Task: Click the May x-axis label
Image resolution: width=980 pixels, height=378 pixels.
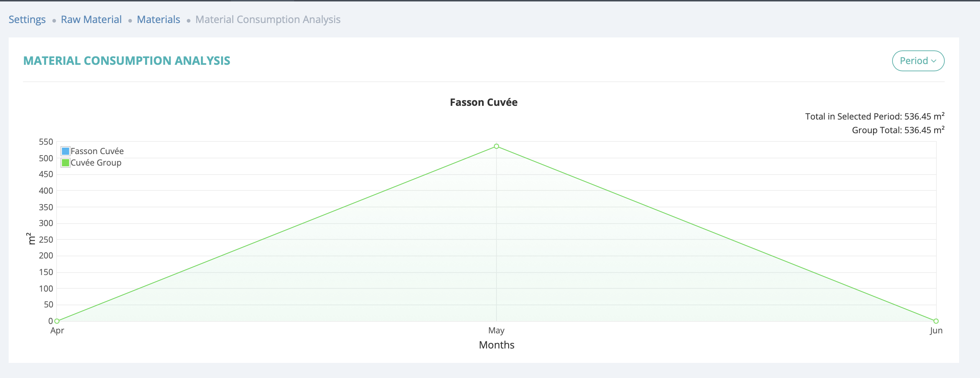Action: (x=496, y=330)
